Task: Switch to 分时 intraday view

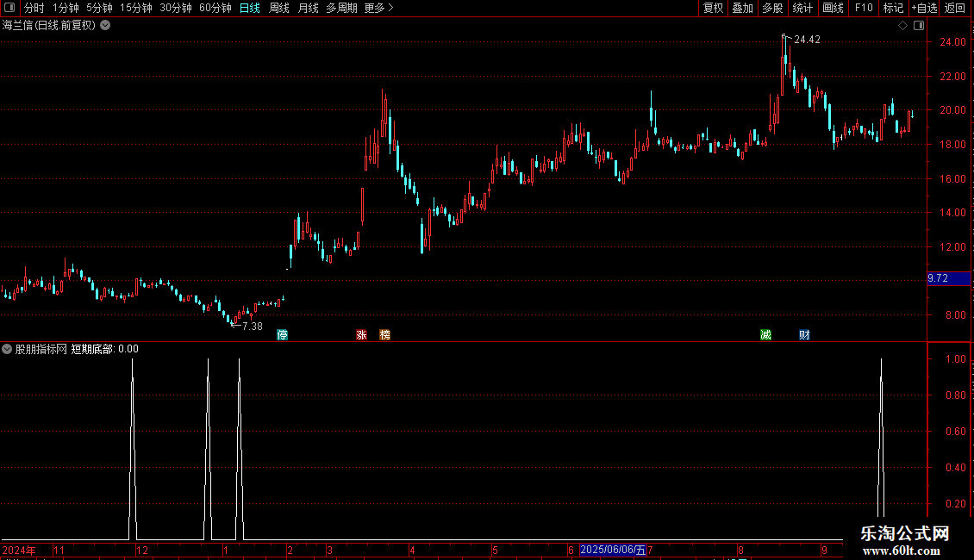Action: pyautogui.click(x=34, y=8)
